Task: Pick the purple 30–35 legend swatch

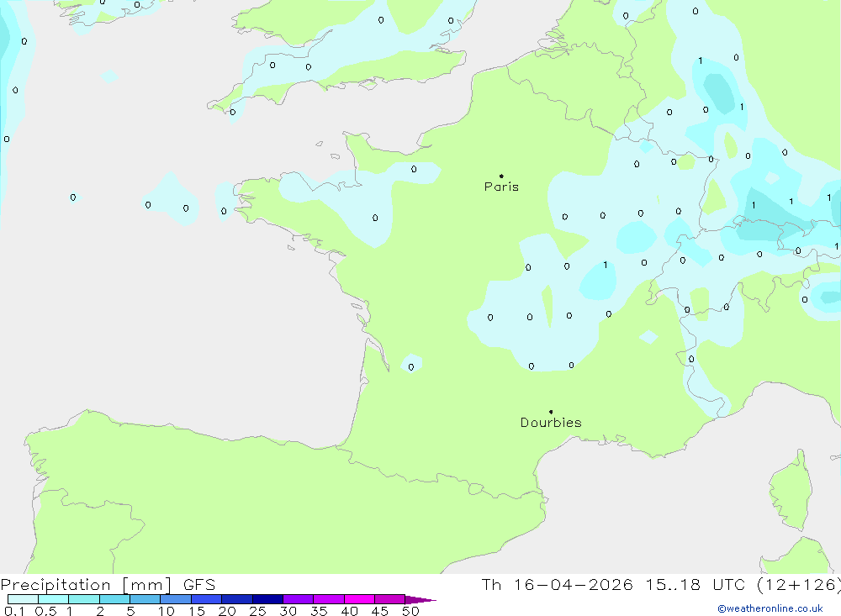Action: coord(298,599)
